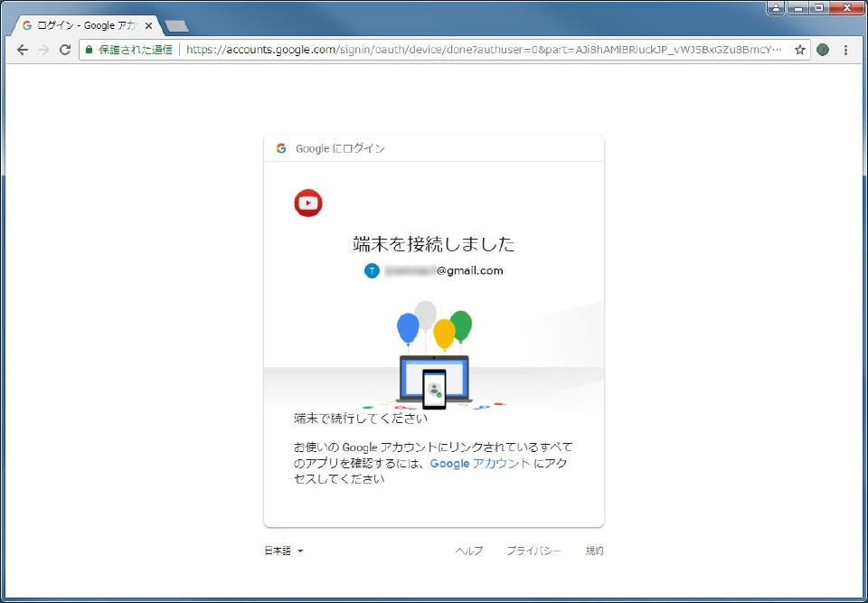The image size is (868, 603).
Task: Open the 日本語 language dropdown
Action: click(284, 551)
